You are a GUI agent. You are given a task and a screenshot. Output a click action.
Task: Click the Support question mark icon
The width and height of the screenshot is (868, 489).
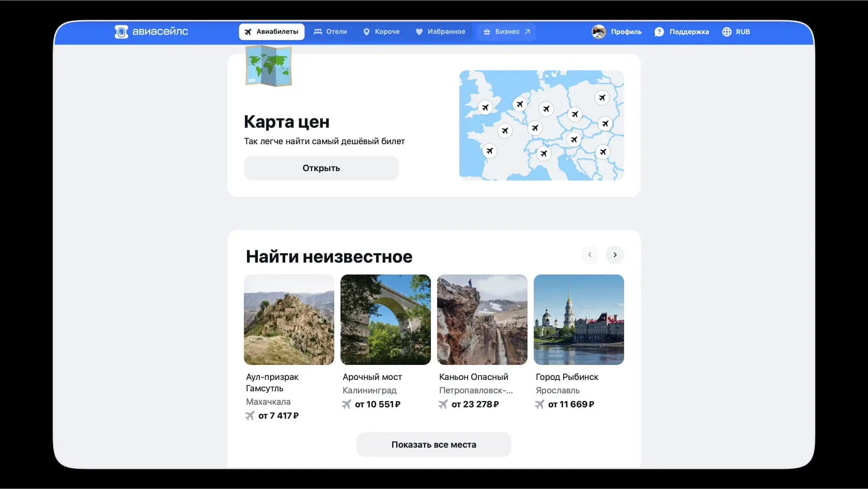(659, 32)
